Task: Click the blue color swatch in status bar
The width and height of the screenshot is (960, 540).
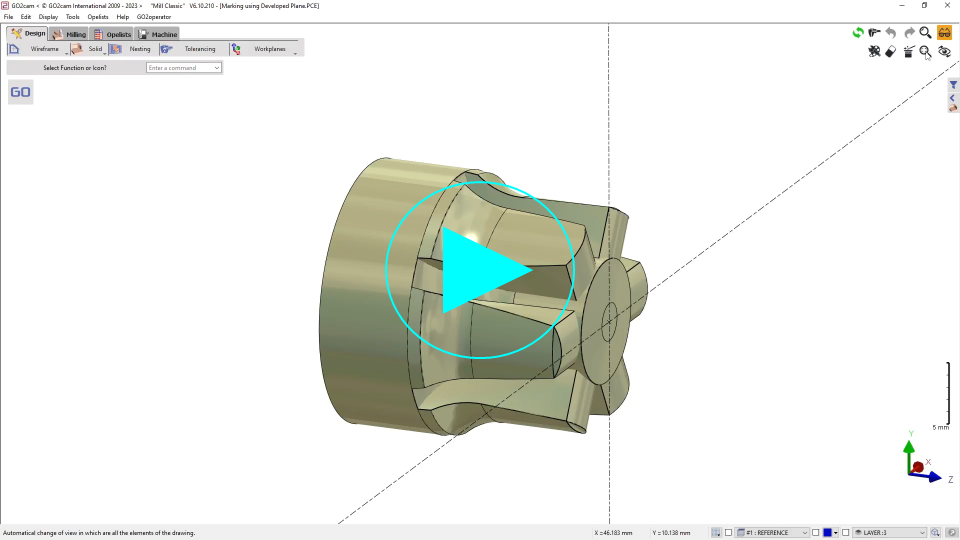Action: [828, 533]
